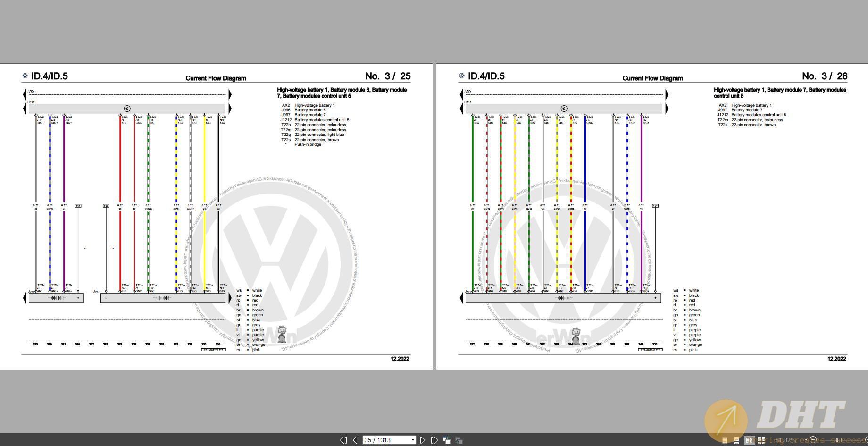Click 'Current Flow Diagram' heading on the left page

pyautogui.click(x=216, y=78)
